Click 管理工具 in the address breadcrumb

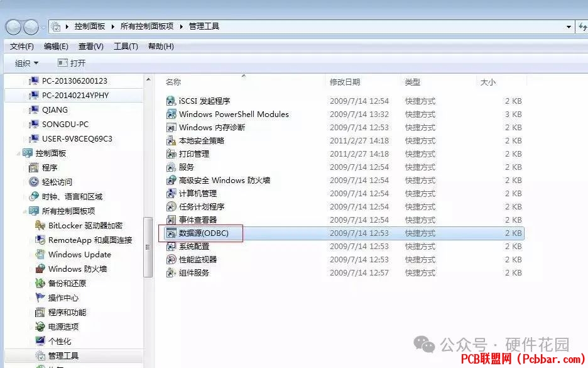coord(204,26)
